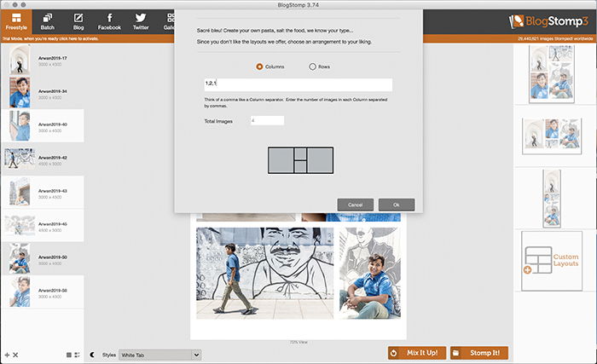This screenshot has width=597, height=364.
Task: Switch to the Blog tool
Action: pos(78,21)
